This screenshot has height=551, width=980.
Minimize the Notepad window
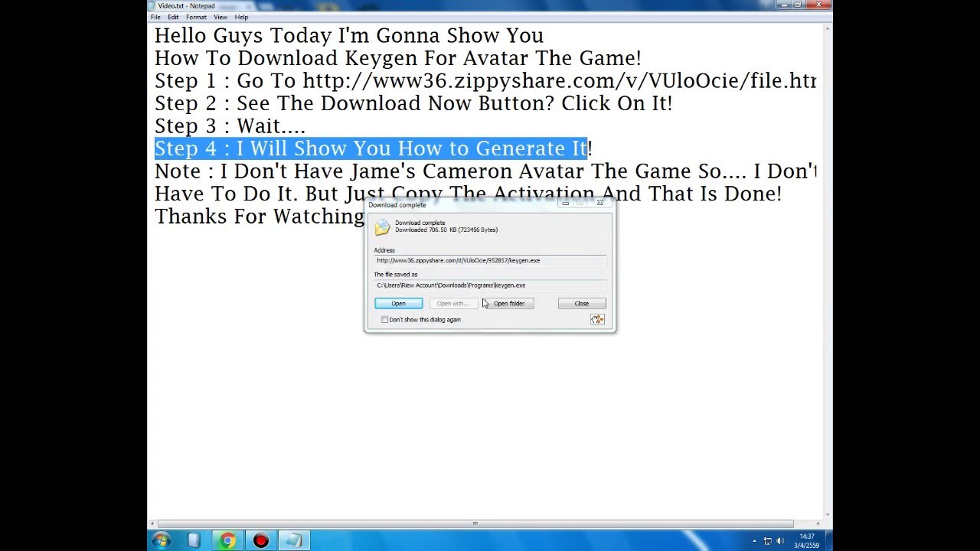tap(783, 5)
